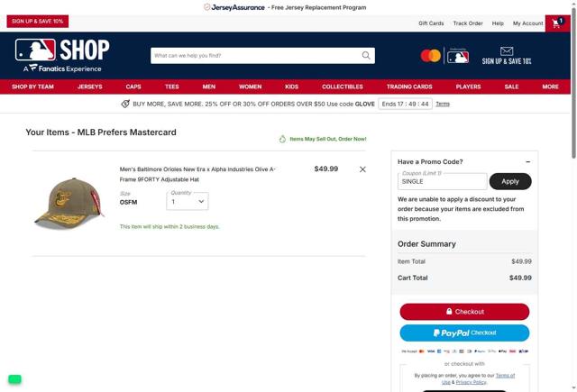This screenshot has width=577, height=392.
Task: Click the MLB Shop logo
Action: 62,56
